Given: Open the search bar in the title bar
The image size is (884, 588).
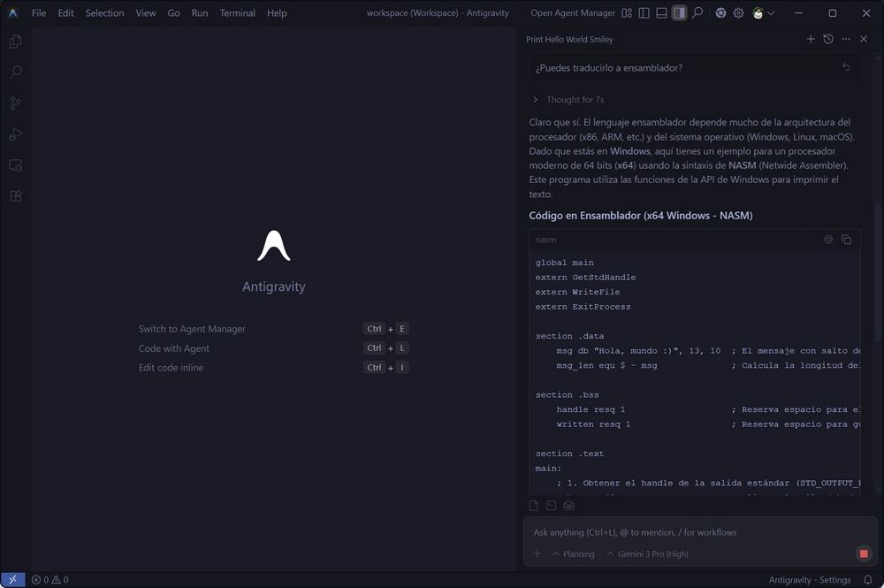Looking at the screenshot, I should pos(697,13).
